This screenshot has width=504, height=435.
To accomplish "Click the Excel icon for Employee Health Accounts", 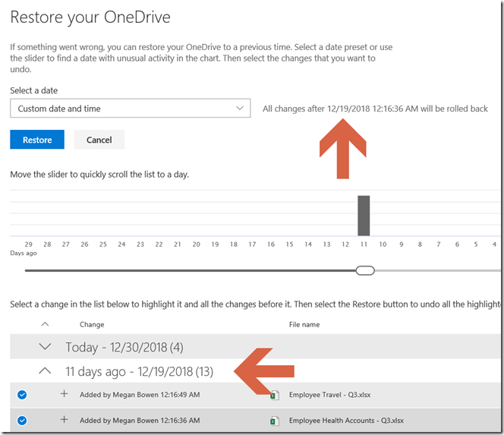I will [x=275, y=421].
